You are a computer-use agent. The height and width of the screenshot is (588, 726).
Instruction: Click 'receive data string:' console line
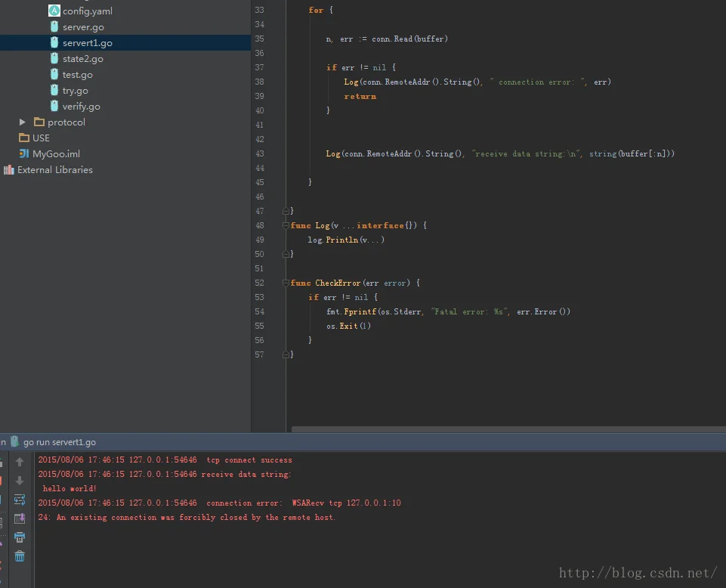246,475
